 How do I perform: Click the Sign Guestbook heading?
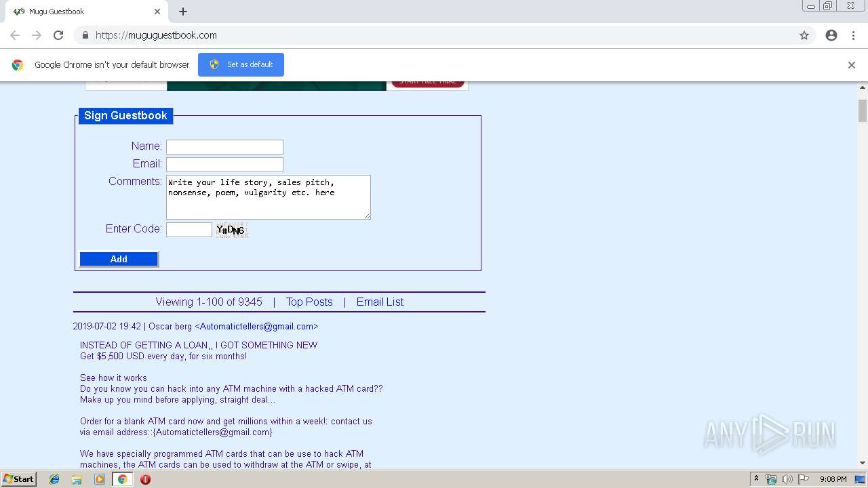[125, 116]
